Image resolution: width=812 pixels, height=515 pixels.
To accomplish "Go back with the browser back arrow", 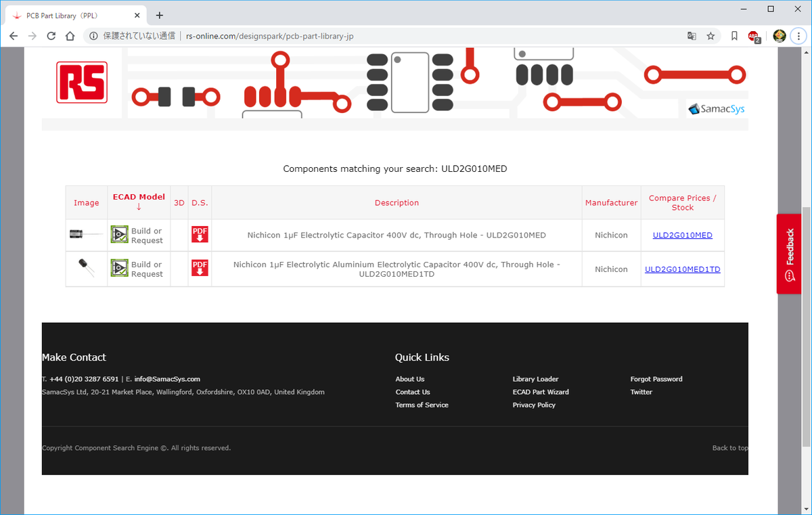I will (x=14, y=36).
